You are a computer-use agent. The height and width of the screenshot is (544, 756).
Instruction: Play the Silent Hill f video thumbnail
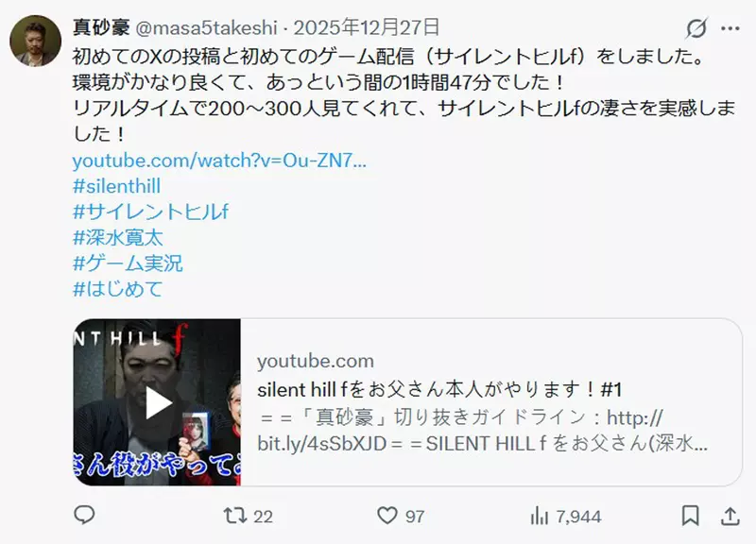click(157, 402)
